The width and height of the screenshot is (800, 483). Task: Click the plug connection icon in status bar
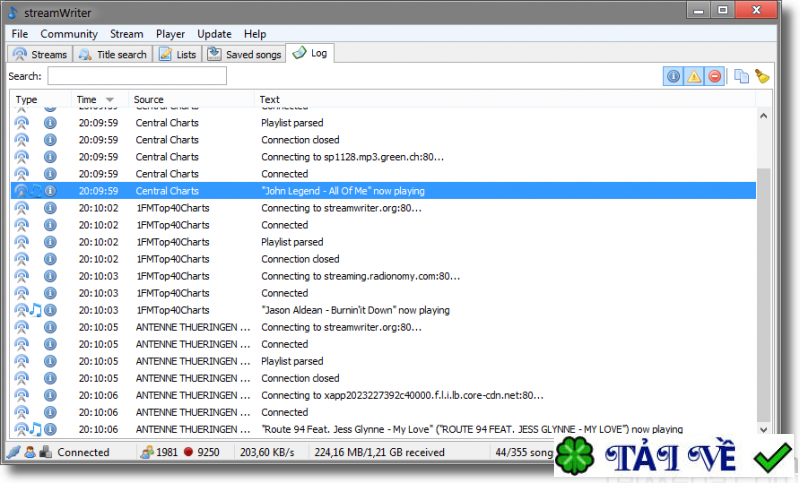(x=14, y=452)
